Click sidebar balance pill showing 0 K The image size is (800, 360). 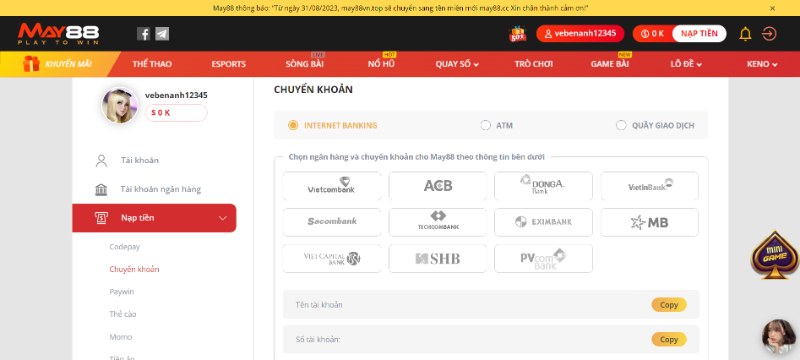click(x=176, y=113)
